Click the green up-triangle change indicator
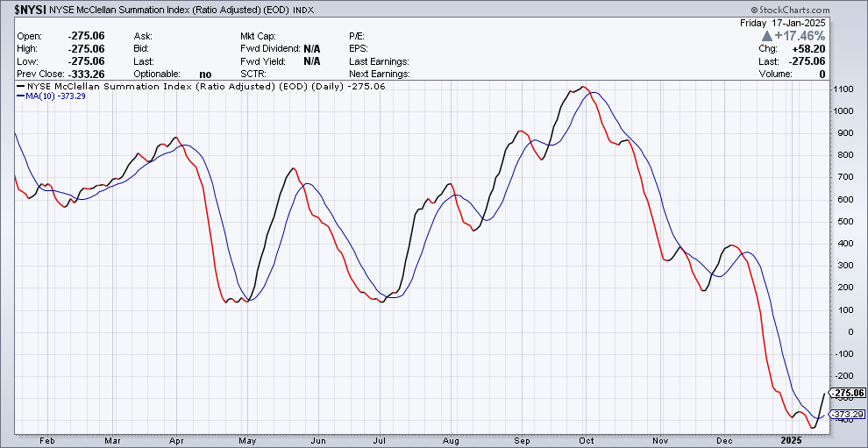868x448 pixels. pyautogui.click(x=767, y=36)
